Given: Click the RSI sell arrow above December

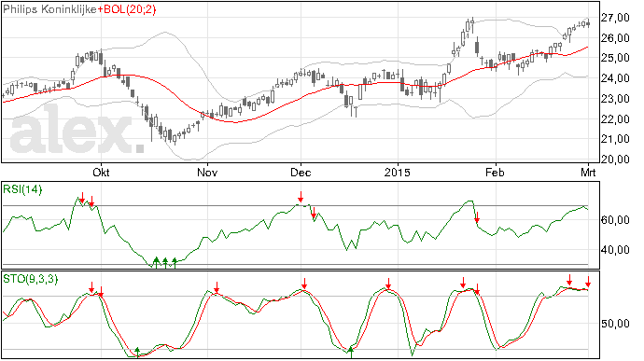Looking at the screenshot, I should tap(301, 197).
